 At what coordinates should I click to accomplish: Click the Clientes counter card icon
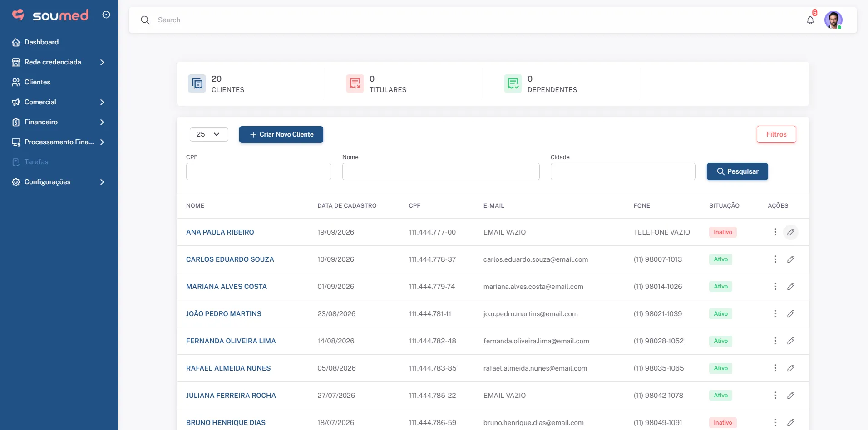tap(197, 83)
